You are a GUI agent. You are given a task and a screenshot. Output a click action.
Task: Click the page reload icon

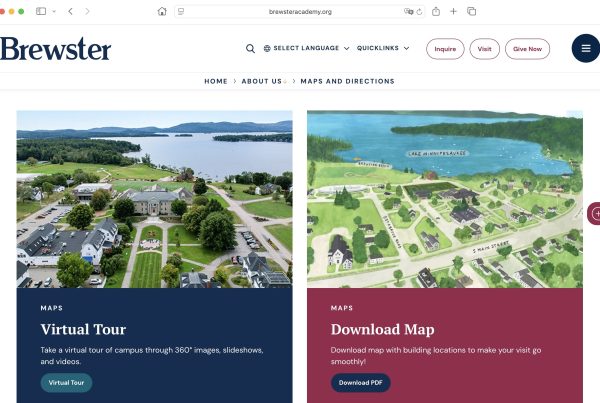tap(420, 11)
